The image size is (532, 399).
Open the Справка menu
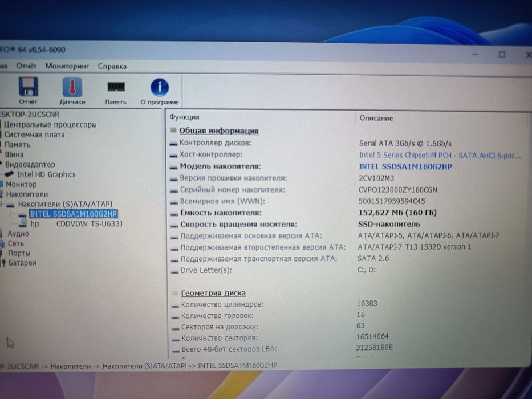click(x=112, y=66)
